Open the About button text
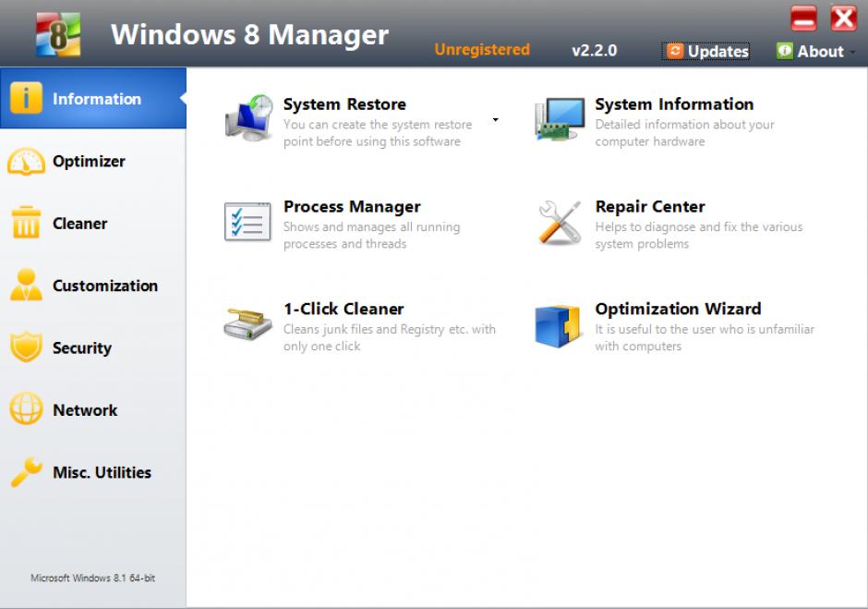This screenshot has height=609, width=868. (x=820, y=52)
